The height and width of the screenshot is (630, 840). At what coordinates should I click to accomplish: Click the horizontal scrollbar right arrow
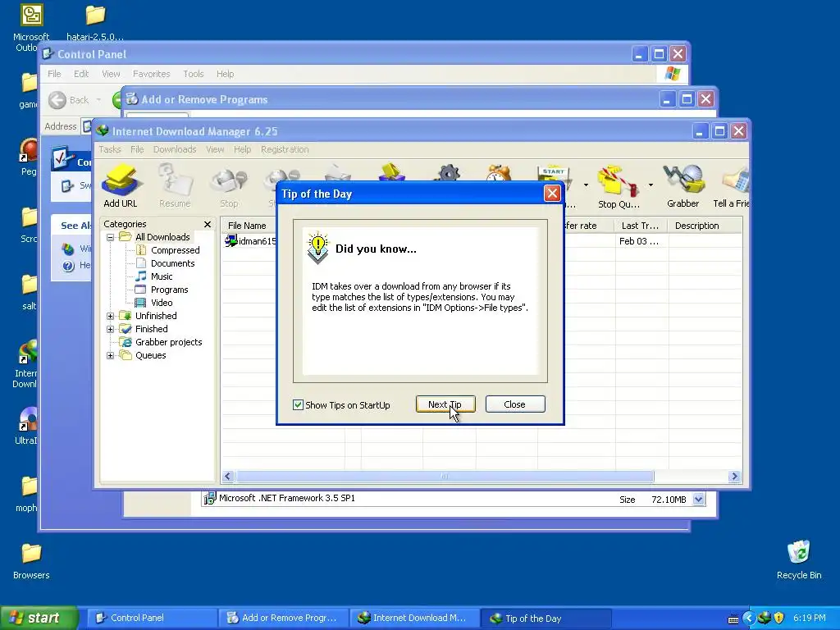(x=734, y=477)
